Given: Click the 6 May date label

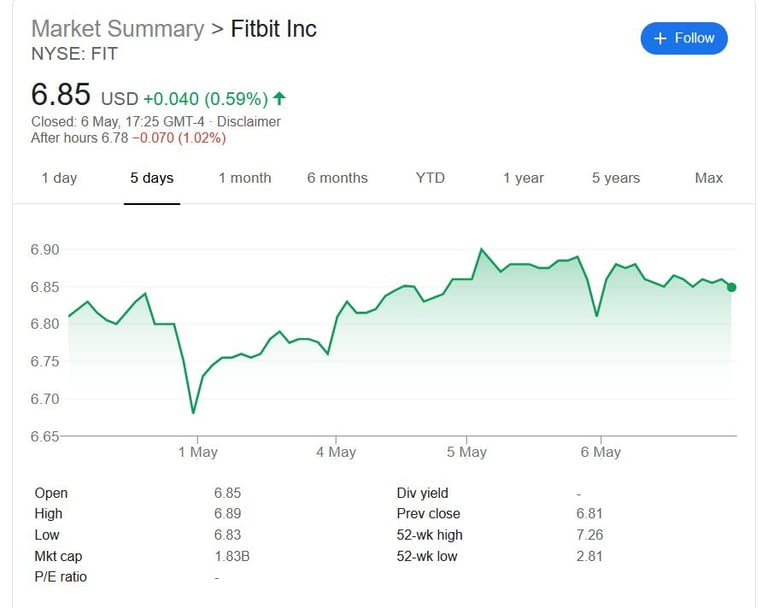Looking at the screenshot, I should point(601,452).
